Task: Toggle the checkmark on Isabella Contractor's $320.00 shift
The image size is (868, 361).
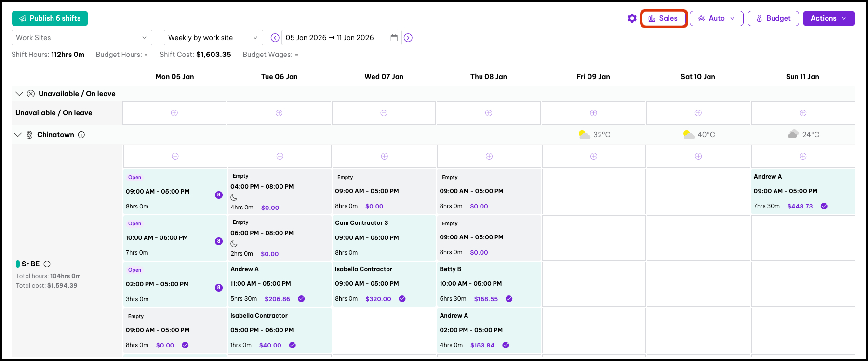Action: tap(402, 299)
